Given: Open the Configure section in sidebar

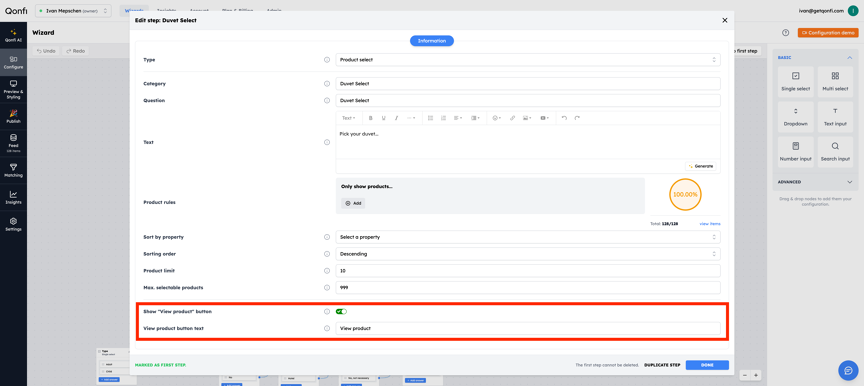Looking at the screenshot, I should [13, 62].
